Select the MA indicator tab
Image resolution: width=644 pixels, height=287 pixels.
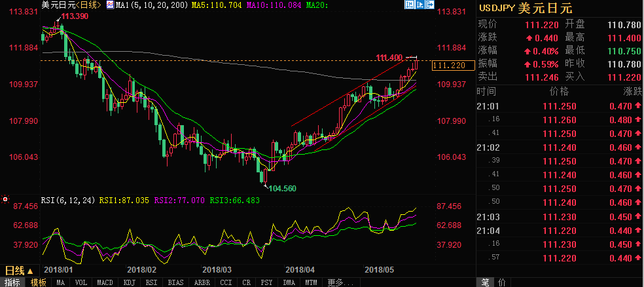point(60,282)
